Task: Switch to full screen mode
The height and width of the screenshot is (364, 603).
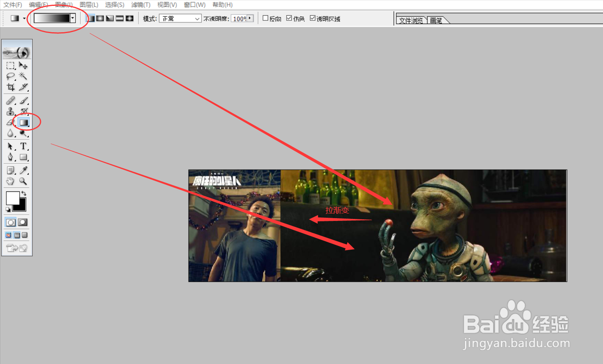Action: [x=25, y=235]
